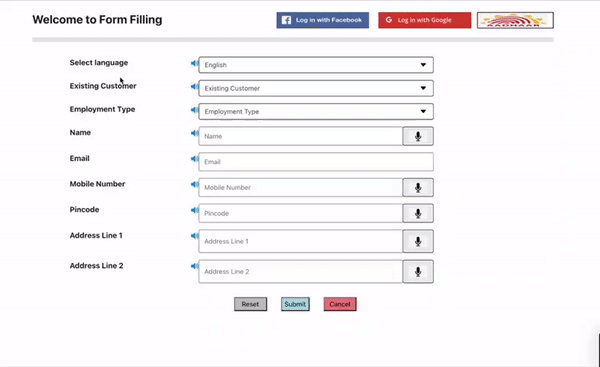
Task: Focus the Email text field
Action: (316, 162)
